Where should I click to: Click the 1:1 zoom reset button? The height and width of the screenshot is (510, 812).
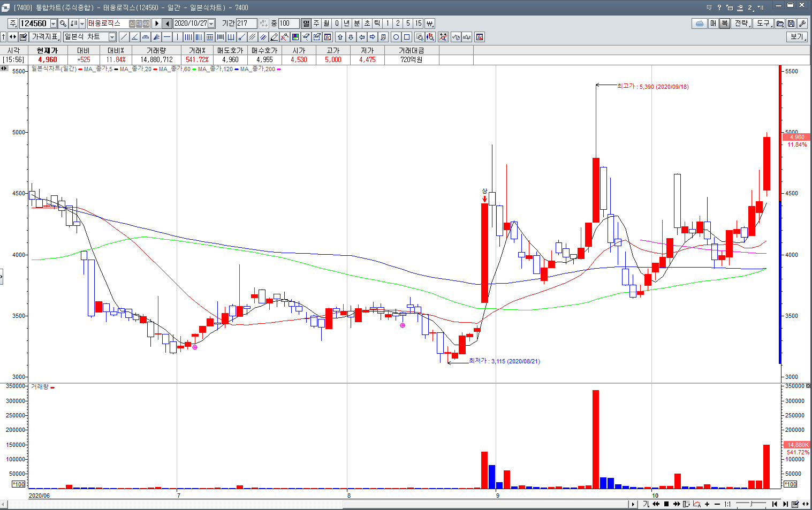tap(727, 504)
